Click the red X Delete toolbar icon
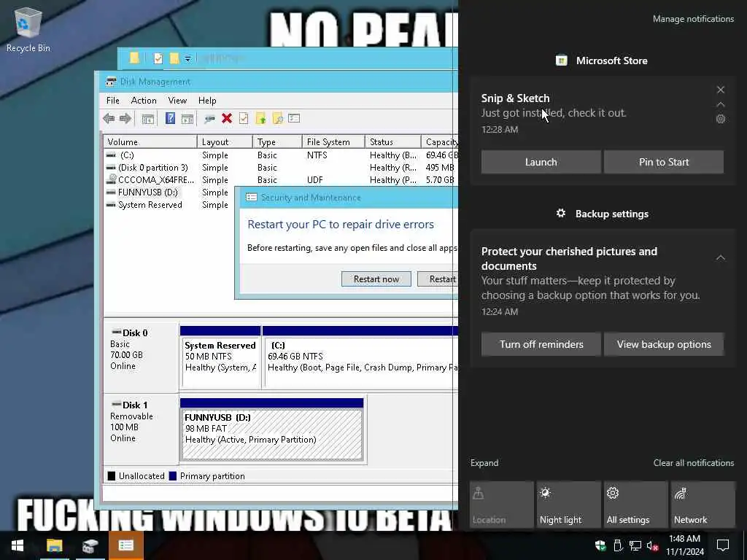This screenshot has width=747, height=560. coord(227,119)
